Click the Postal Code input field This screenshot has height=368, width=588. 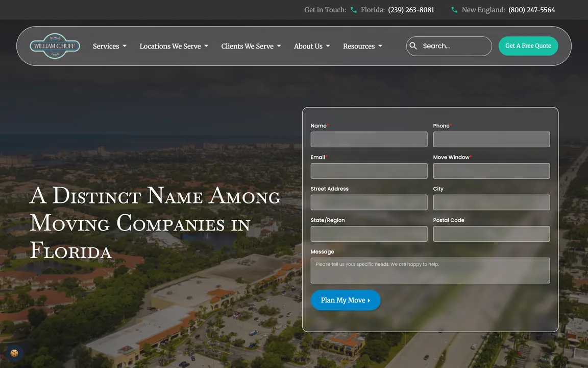[x=492, y=234]
